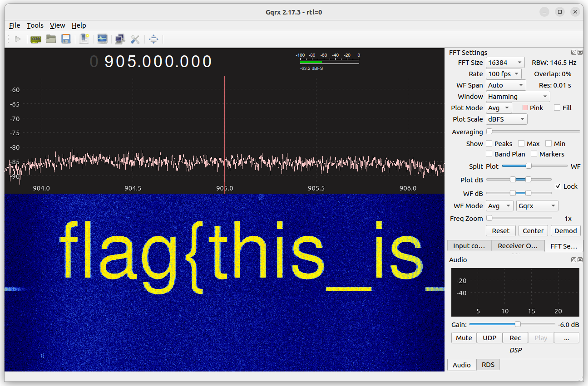Check the Fill option for the plot

pos(558,107)
